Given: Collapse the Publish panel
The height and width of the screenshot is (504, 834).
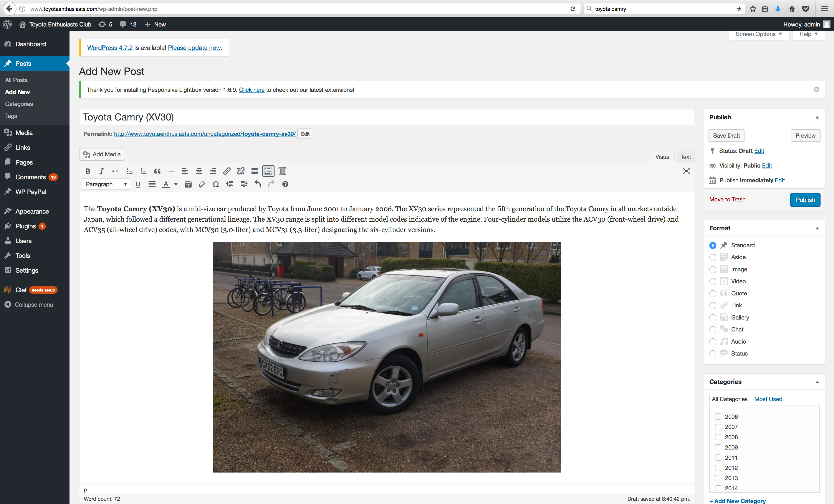Looking at the screenshot, I should [x=817, y=117].
